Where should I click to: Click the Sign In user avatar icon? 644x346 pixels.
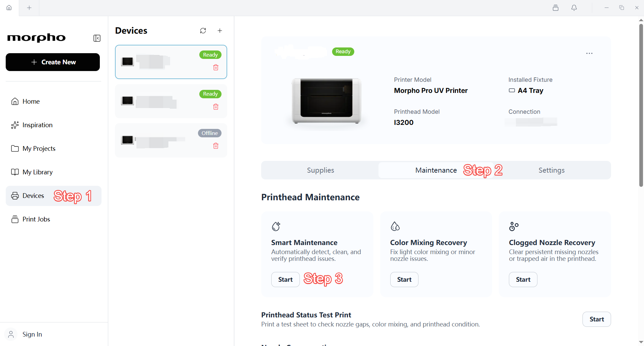point(11,334)
